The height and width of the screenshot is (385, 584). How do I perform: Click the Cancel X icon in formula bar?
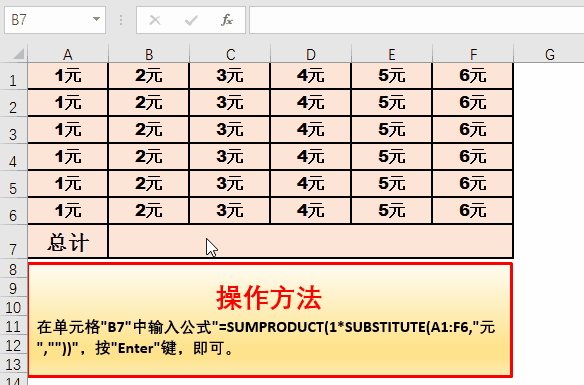point(155,20)
